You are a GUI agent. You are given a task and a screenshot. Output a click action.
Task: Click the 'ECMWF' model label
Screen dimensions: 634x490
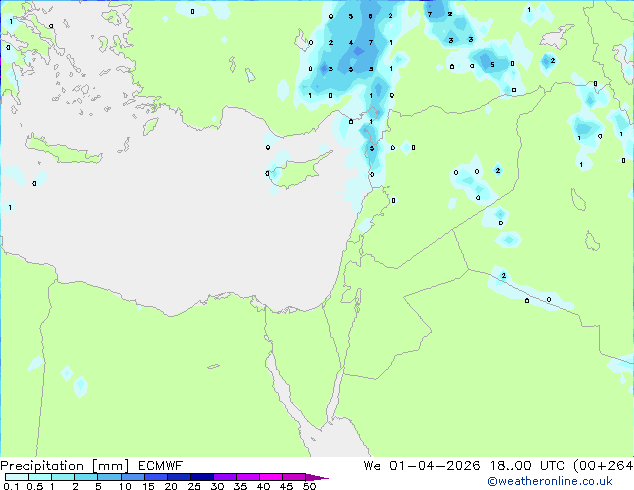[161, 466]
